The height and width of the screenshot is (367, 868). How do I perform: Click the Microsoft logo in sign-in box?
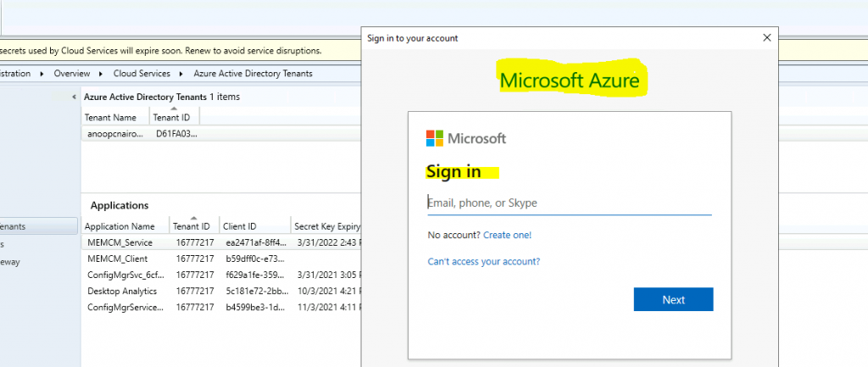point(466,138)
